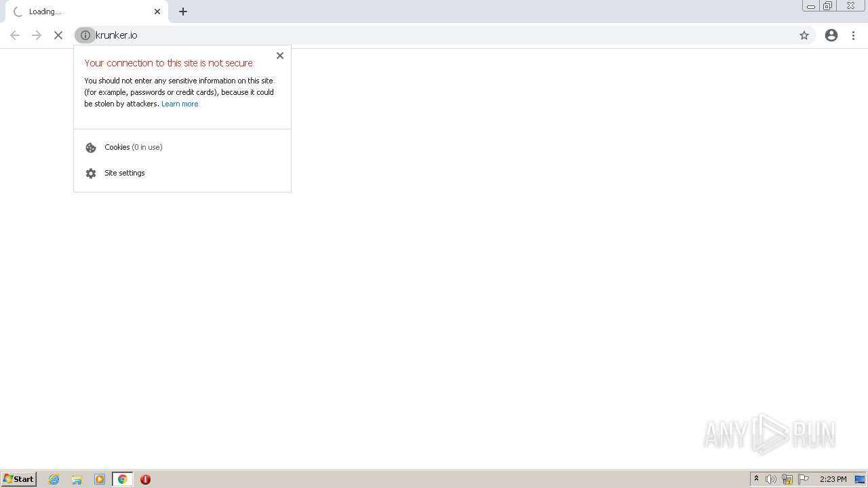Close the site security popup
Image resolution: width=868 pixels, height=488 pixels.
coord(280,56)
